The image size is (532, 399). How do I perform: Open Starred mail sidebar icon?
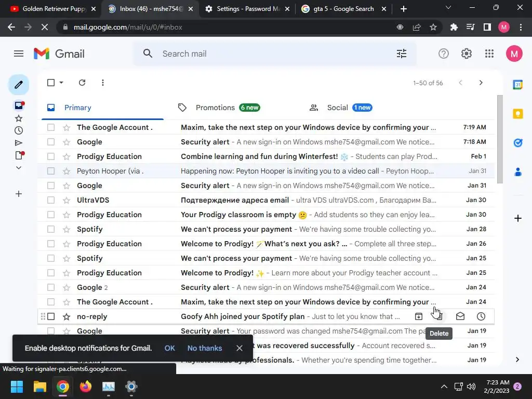click(x=19, y=118)
